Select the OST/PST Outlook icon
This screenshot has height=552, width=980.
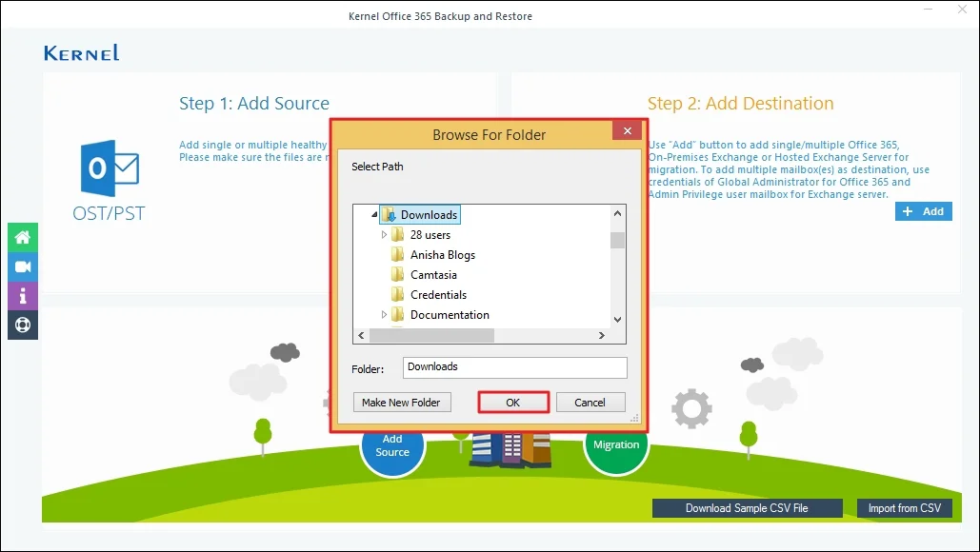pos(110,168)
